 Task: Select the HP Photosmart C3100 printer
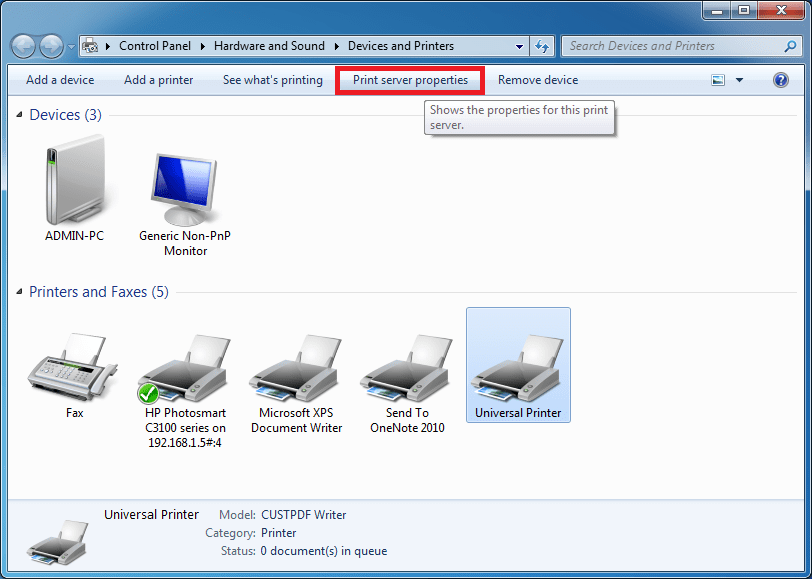pyautogui.click(x=184, y=365)
